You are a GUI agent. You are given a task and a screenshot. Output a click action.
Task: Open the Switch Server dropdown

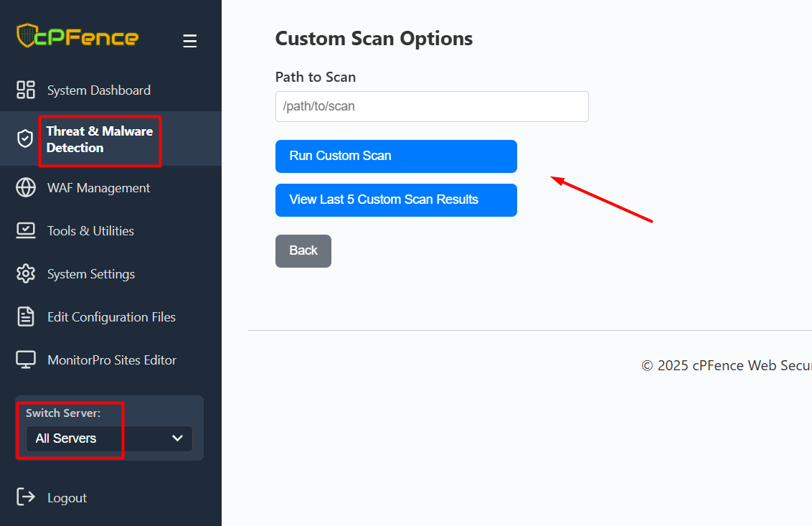click(109, 438)
